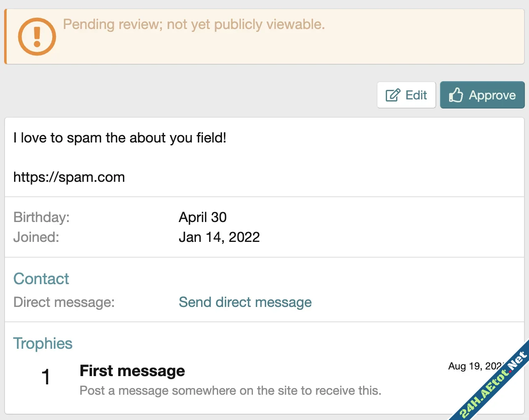Click the Aug 19 trophy date
Viewport: 529px width, 420px height.
pos(474,366)
